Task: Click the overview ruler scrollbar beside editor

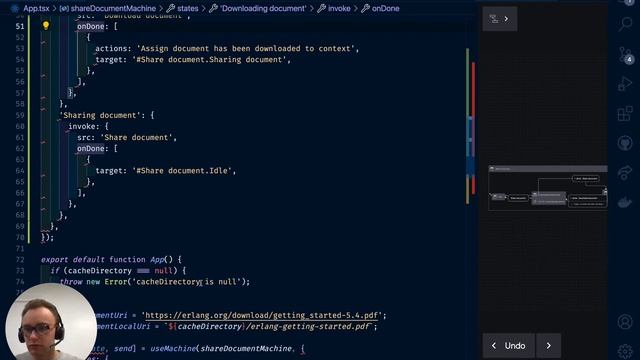Action: tap(470, 127)
